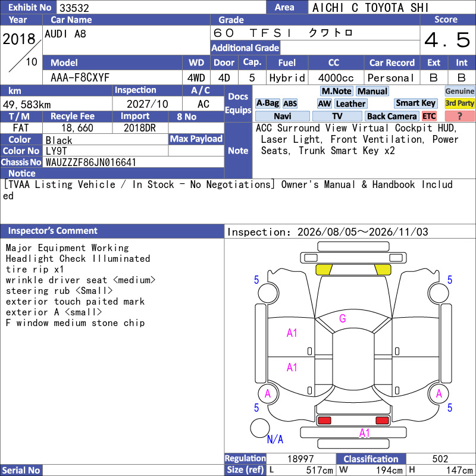The height and width of the screenshot is (476, 476).
Task: Click the Back Camera badge
Action: pos(392,116)
